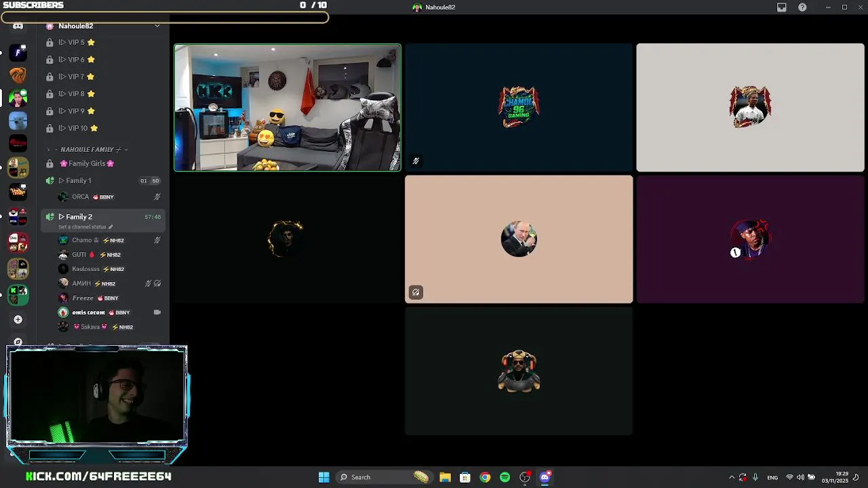
Task: Focus the purple tile with cap avatar
Action: pos(750,239)
